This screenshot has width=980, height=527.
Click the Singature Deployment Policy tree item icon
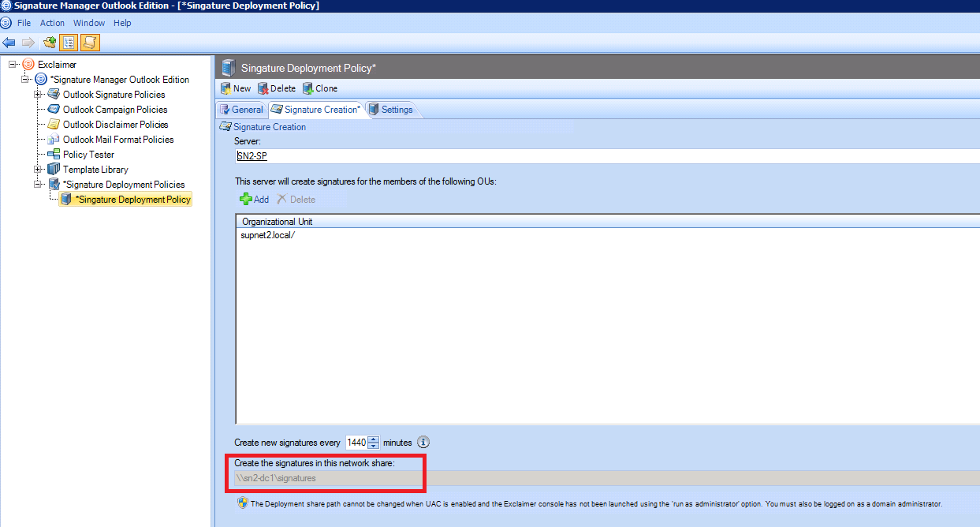click(x=66, y=199)
